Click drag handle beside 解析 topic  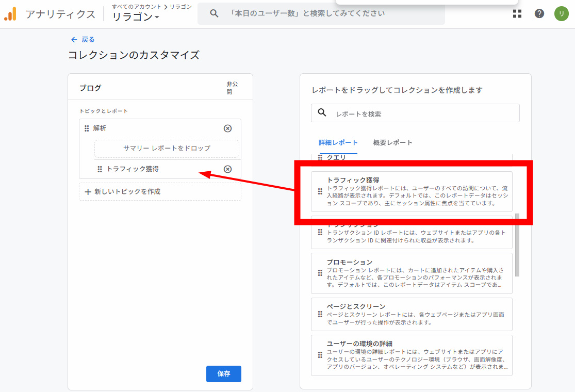(x=87, y=128)
